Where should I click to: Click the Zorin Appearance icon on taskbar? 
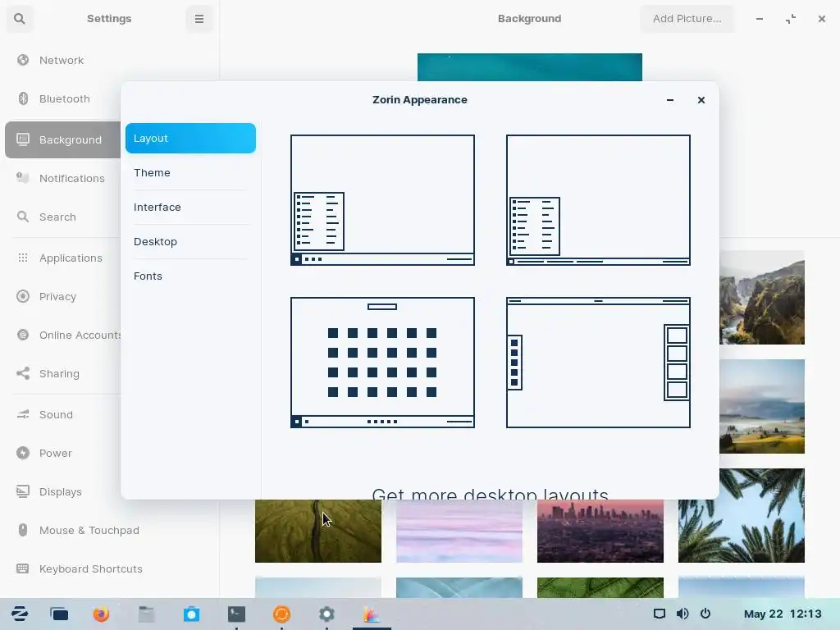click(372, 614)
